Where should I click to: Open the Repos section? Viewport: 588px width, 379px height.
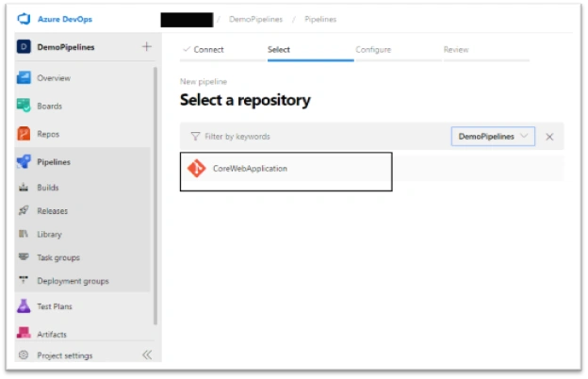(x=48, y=134)
